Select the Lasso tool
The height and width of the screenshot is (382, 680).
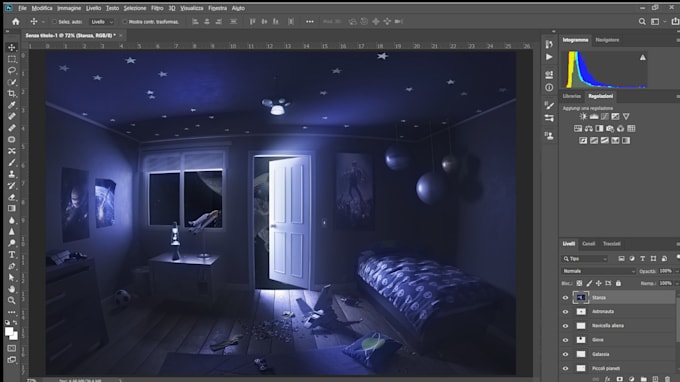coord(12,70)
